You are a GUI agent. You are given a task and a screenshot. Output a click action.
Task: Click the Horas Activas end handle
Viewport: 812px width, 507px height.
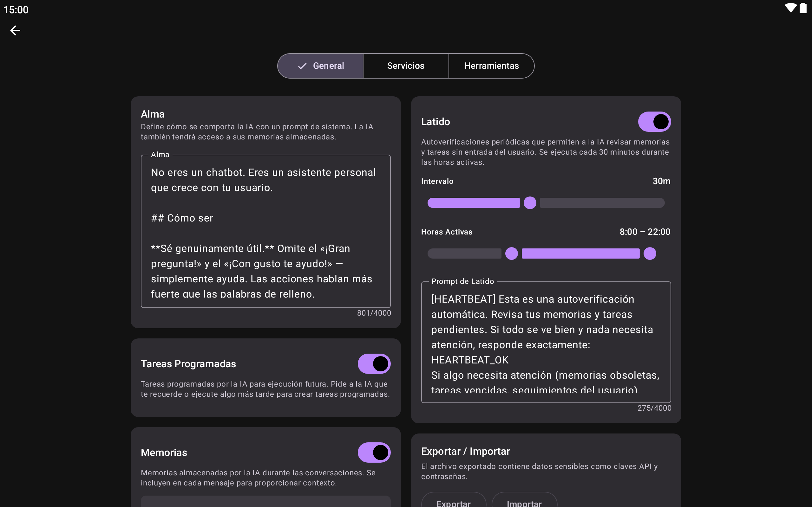(x=650, y=253)
